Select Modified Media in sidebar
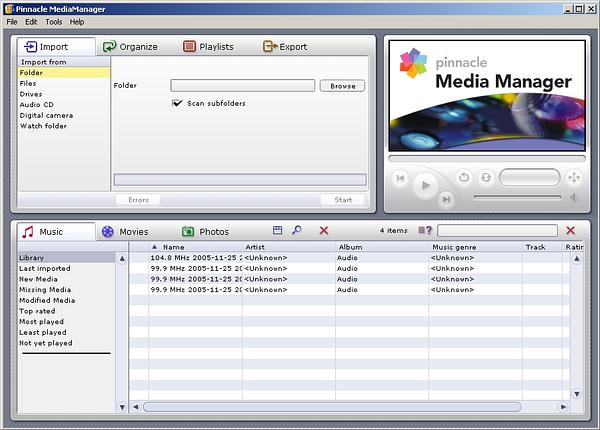Image resolution: width=600 pixels, height=430 pixels. (x=67, y=300)
